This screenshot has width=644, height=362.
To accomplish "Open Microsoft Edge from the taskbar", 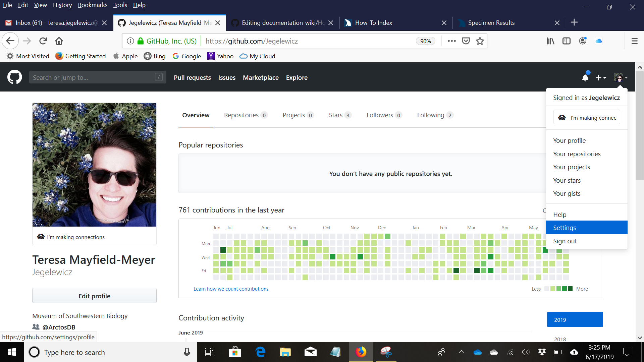I will 260,352.
